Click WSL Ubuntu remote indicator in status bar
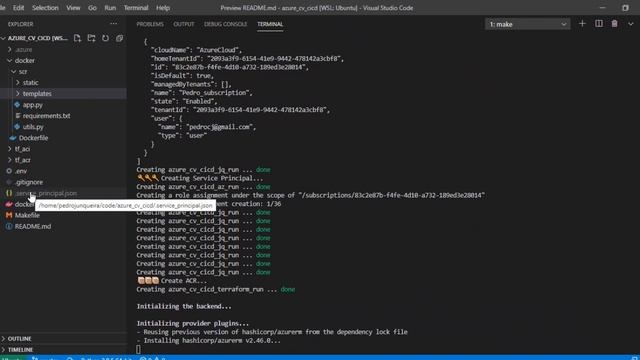Image resolution: width=640 pixels, height=360 pixels. [x=13, y=358]
